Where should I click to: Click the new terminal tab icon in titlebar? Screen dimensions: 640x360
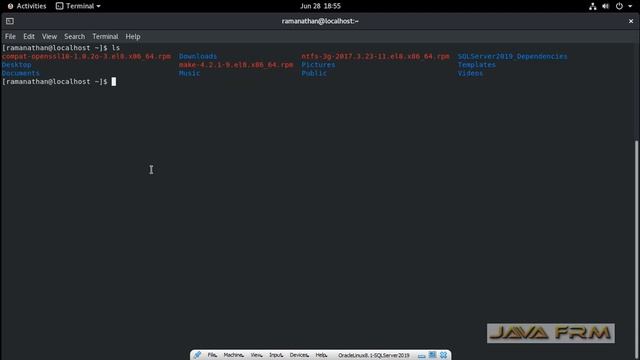coord(10,21)
